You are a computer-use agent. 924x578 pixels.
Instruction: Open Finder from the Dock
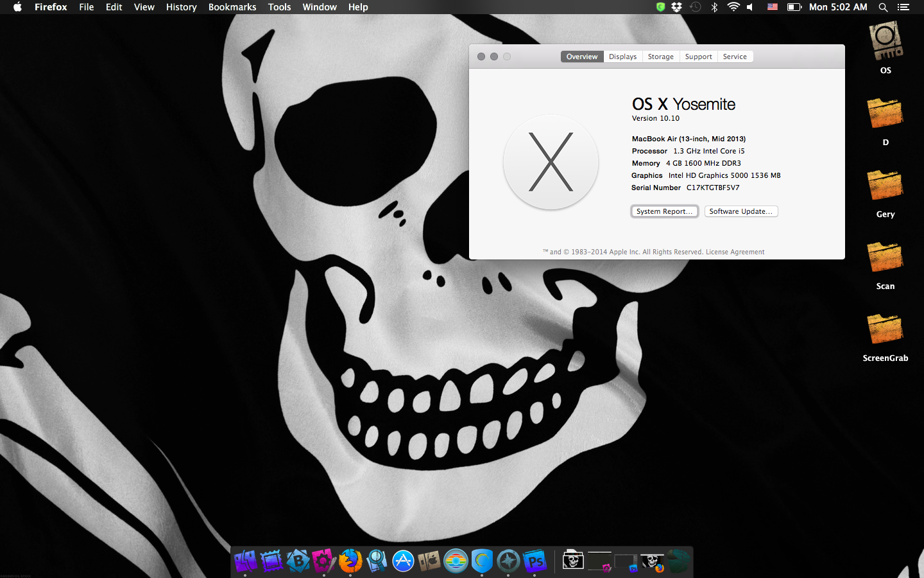click(245, 561)
